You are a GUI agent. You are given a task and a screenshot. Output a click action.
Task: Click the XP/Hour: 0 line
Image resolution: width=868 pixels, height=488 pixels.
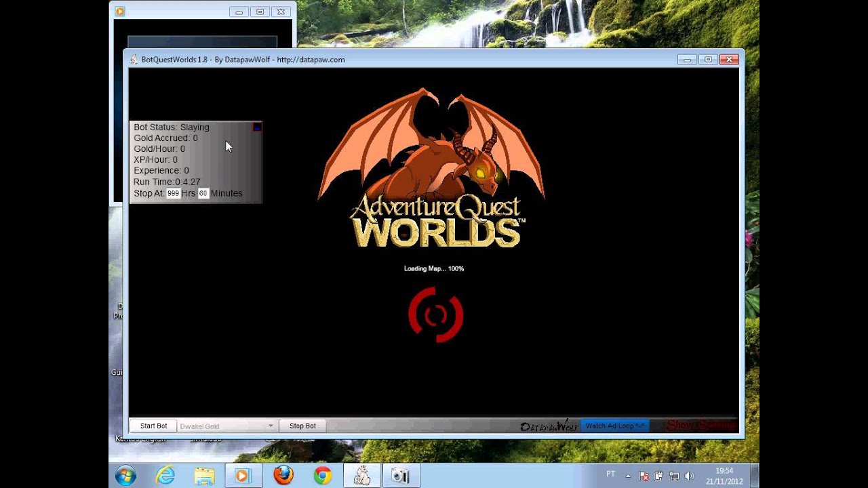pyautogui.click(x=155, y=159)
